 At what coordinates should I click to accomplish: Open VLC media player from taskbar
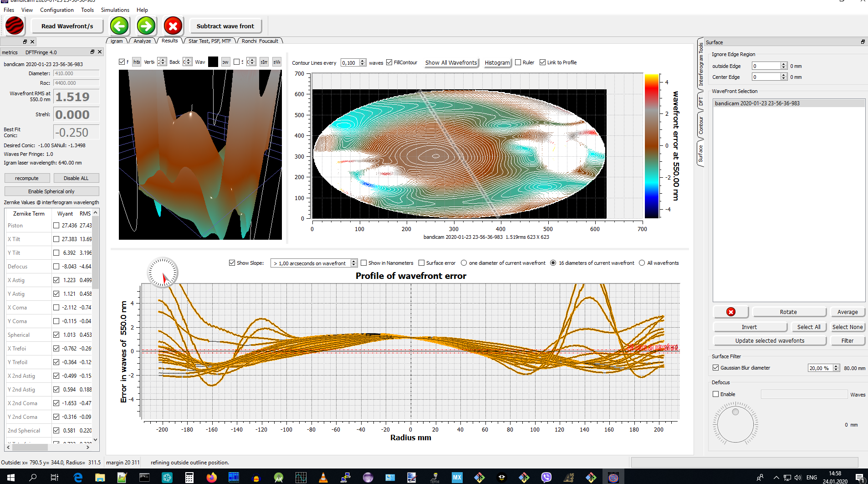point(323,477)
